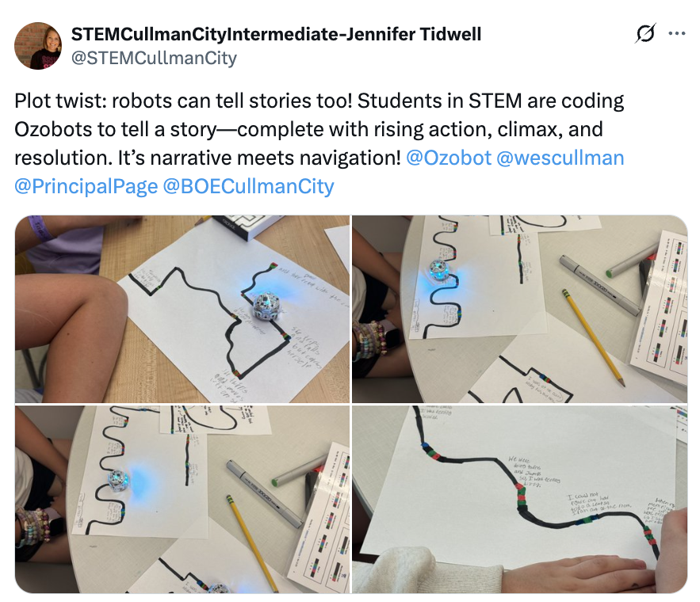This screenshot has width=700, height=602.
Task: Open the bottom-right photo of curvy story path
Action: coord(519,500)
